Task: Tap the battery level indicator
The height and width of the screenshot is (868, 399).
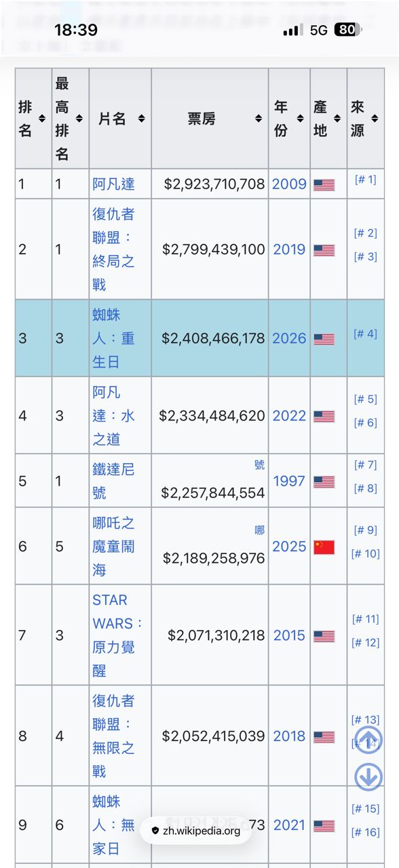Action: [348, 31]
